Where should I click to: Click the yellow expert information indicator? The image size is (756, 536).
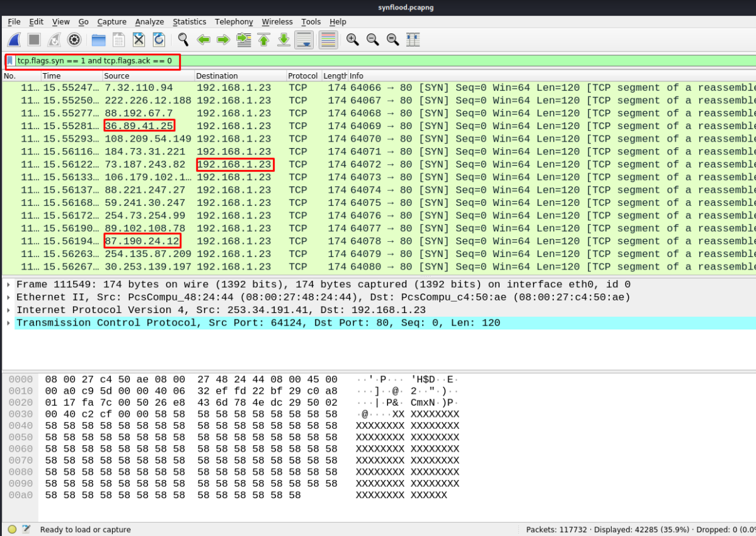click(x=12, y=530)
